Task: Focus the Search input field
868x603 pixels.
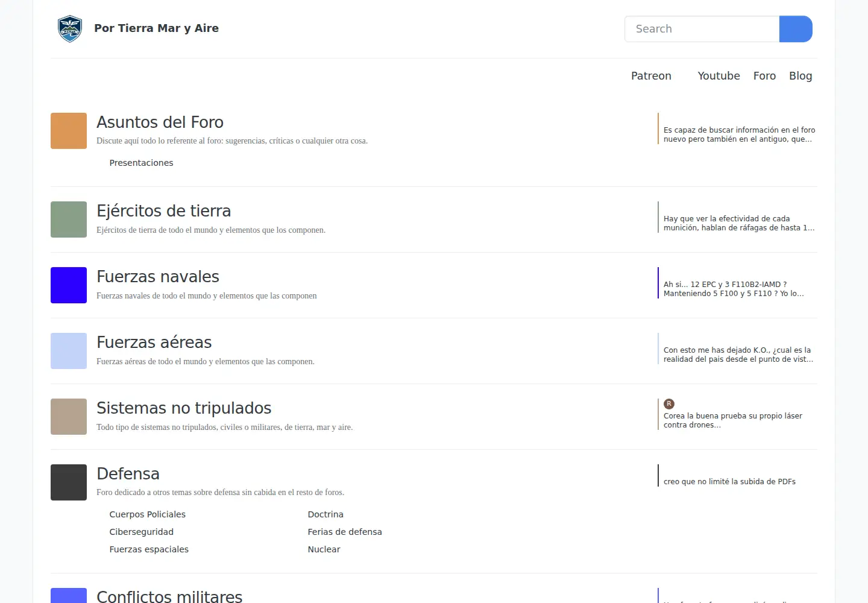Action: [x=702, y=29]
